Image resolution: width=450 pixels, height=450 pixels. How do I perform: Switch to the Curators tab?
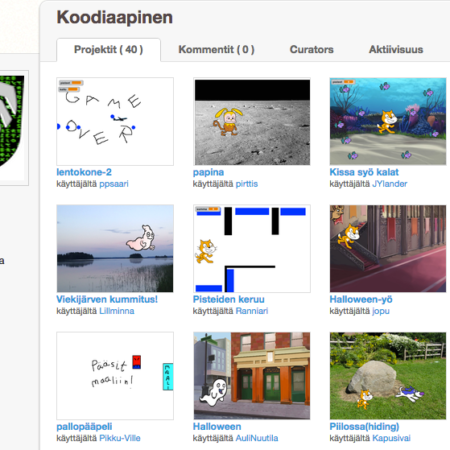[x=311, y=50]
